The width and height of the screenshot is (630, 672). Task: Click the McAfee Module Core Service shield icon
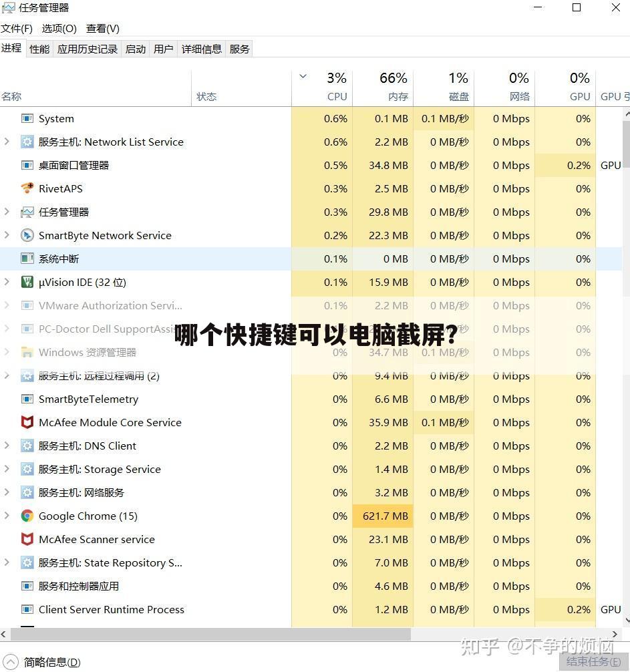[x=27, y=422]
